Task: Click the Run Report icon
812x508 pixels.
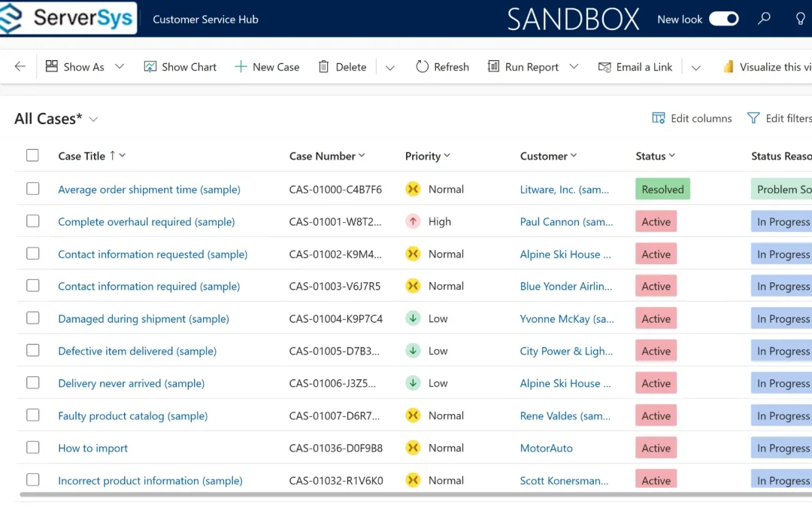Action: [x=493, y=66]
